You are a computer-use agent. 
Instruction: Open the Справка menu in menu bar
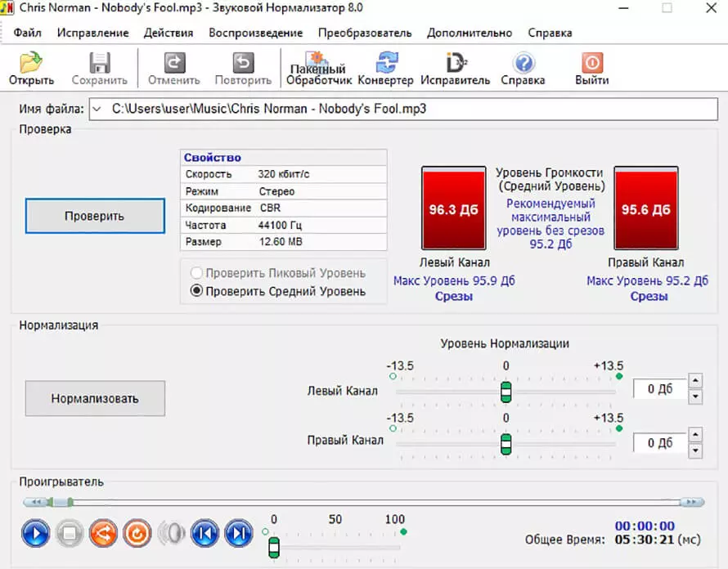[x=550, y=33]
